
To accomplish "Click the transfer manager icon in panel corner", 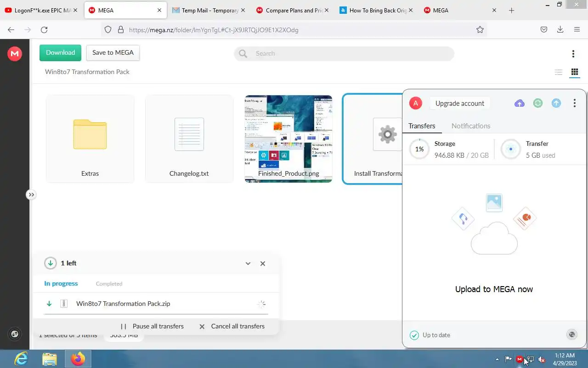I will [x=572, y=334].
